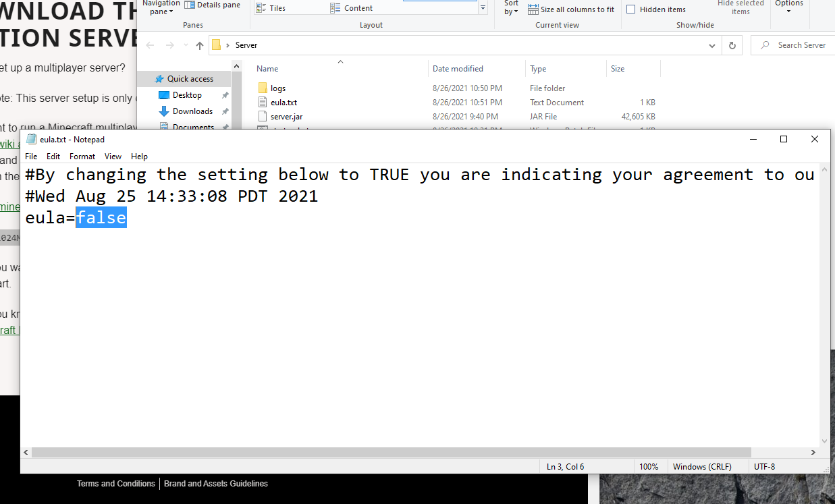Screen dimensions: 835x504
Task: Click the pin icon beside Downloads
Action: pyautogui.click(x=225, y=111)
